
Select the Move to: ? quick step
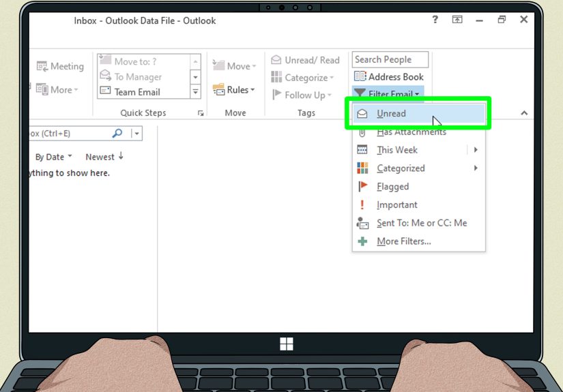[x=143, y=61]
